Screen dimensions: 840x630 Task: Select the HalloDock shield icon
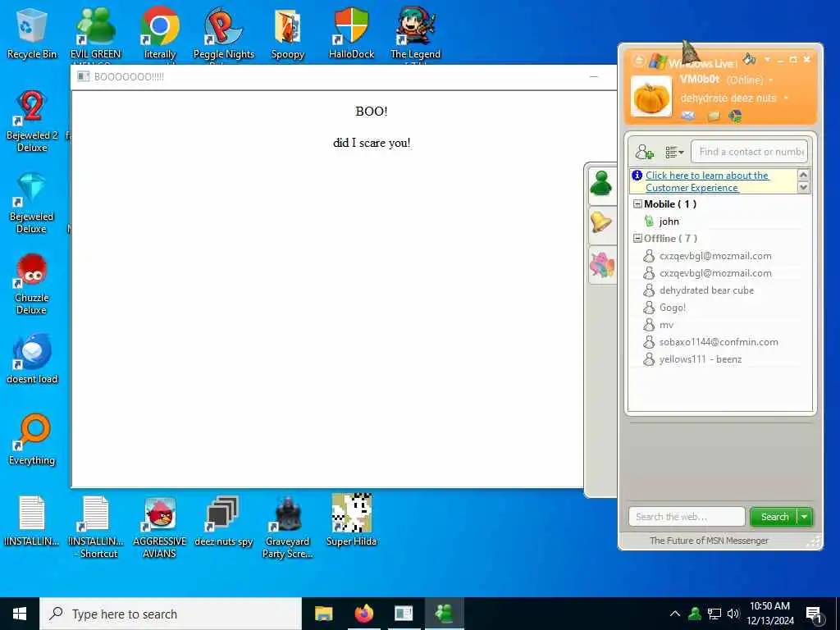(x=351, y=33)
